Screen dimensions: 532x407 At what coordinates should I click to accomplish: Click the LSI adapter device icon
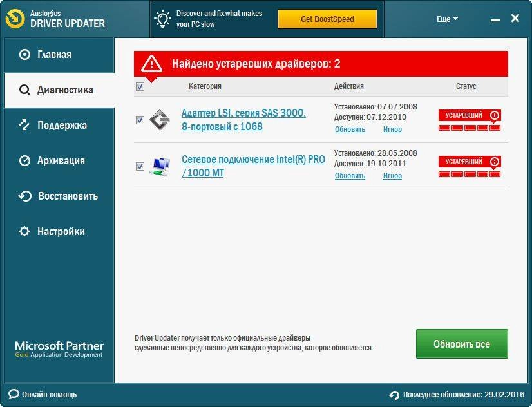pyautogui.click(x=160, y=120)
